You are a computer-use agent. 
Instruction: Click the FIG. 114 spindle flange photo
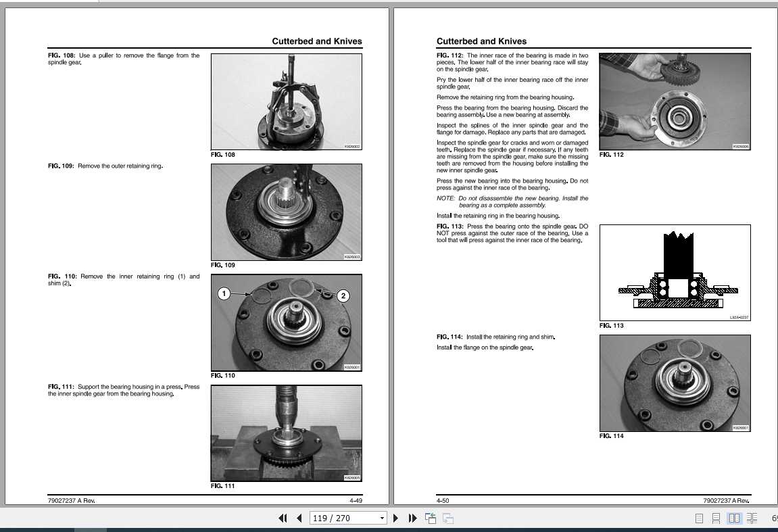coord(674,383)
